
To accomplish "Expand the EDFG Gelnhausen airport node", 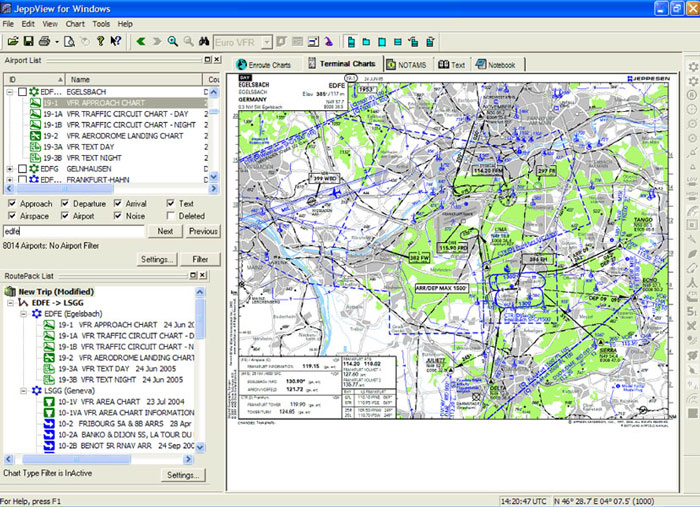I will 9,169.
